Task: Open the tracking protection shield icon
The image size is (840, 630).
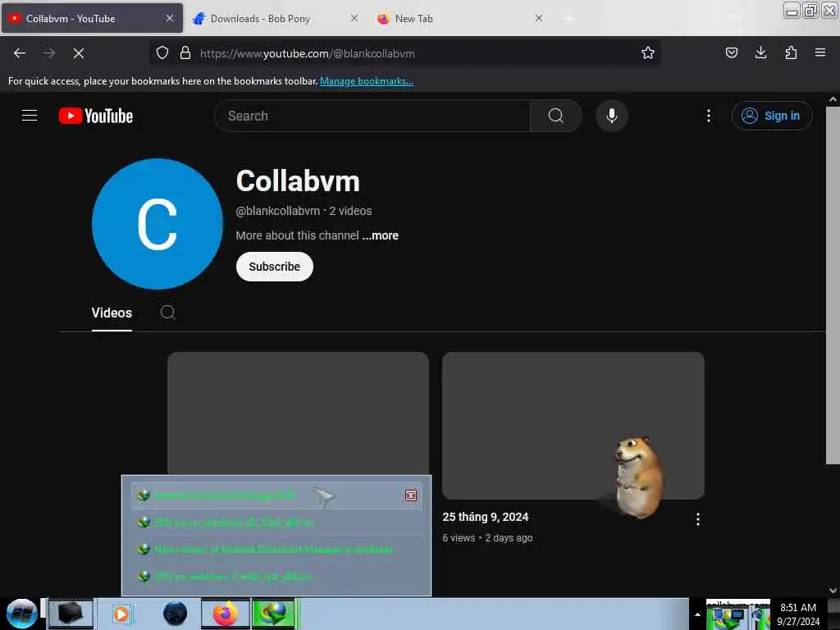Action: pyautogui.click(x=162, y=52)
